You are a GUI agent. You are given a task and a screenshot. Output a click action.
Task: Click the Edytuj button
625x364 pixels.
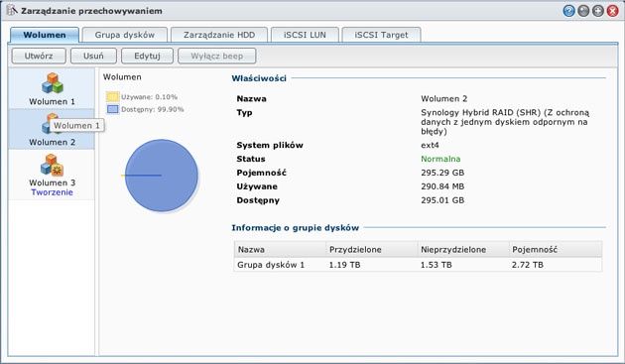pyautogui.click(x=148, y=56)
